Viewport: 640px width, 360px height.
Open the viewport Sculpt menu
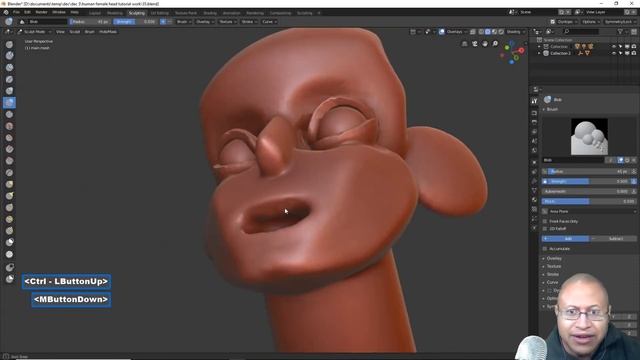pyautogui.click(x=75, y=31)
